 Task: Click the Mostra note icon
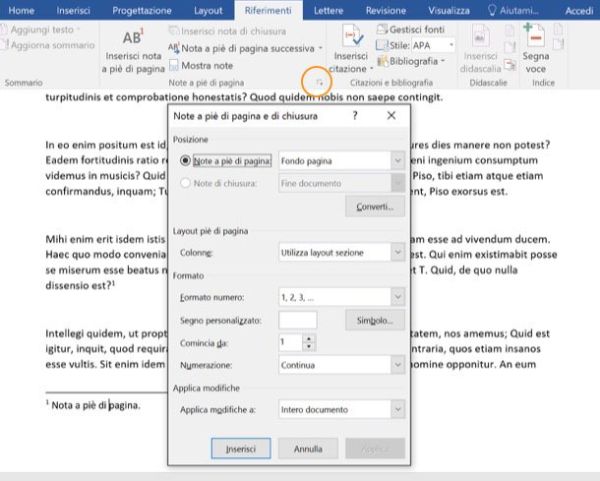click(174, 65)
